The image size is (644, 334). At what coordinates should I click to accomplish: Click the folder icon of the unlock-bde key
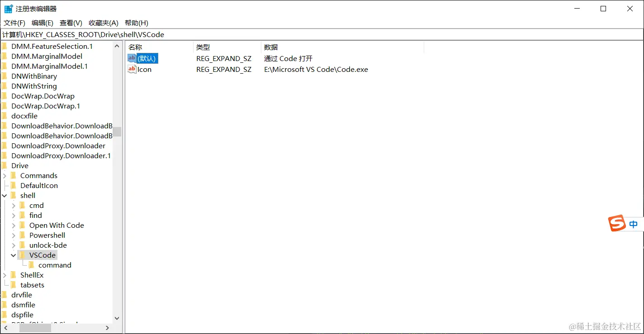click(x=23, y=245)
